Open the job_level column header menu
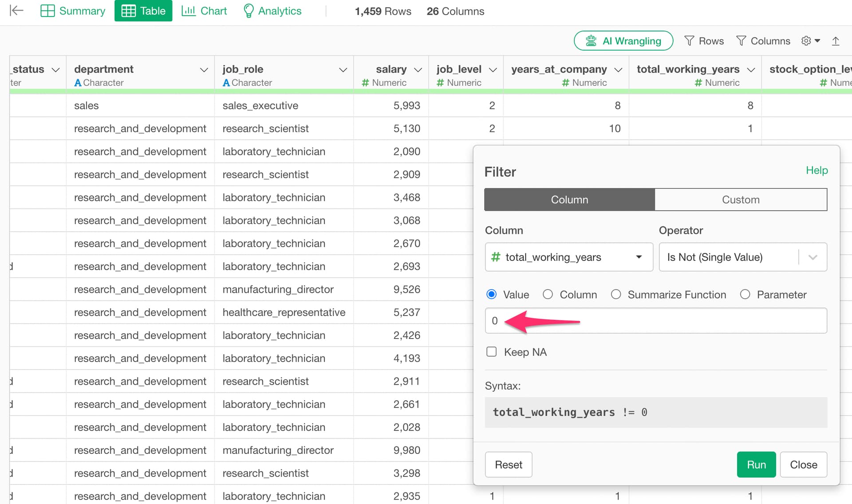 tap(493, 70)
